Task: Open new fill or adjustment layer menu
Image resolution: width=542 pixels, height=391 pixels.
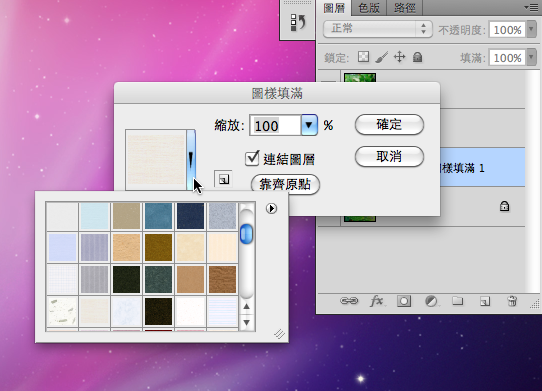Action: tap(431, 301)
